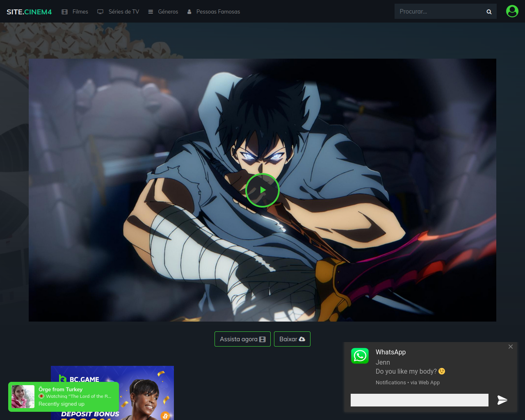Click 'Notifications • via Web App' text
525x420 pixels.
[408, 383]
